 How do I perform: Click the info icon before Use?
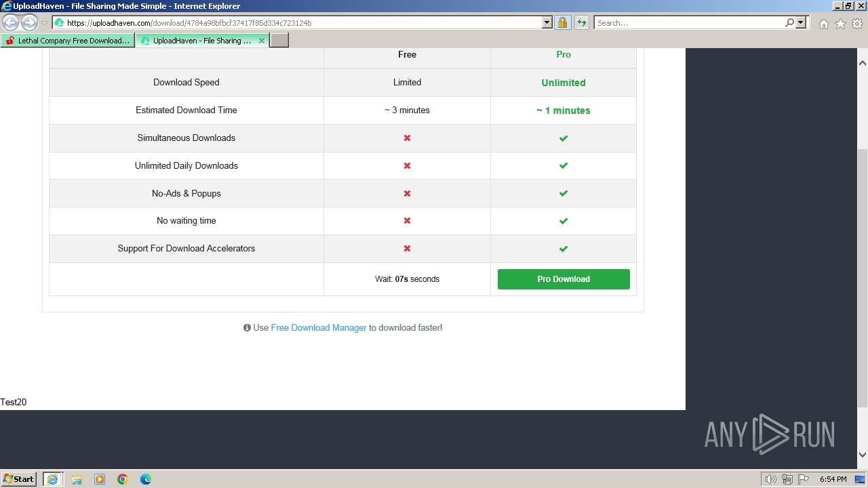pos(247,327)
